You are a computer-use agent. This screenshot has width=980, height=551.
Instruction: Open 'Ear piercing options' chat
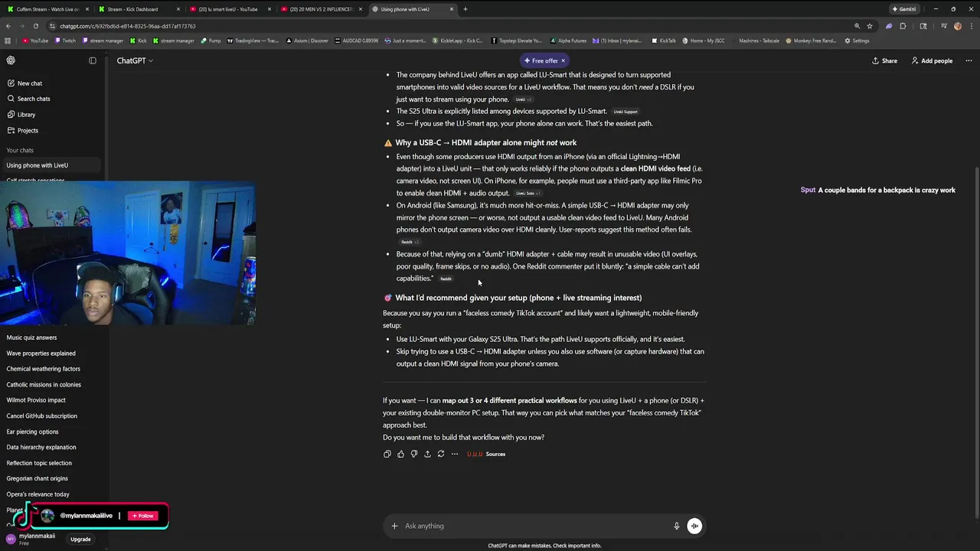52,432
